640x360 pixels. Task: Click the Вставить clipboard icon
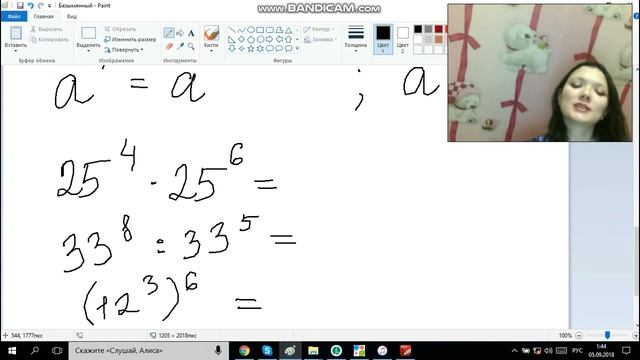[x=16, y=33]
